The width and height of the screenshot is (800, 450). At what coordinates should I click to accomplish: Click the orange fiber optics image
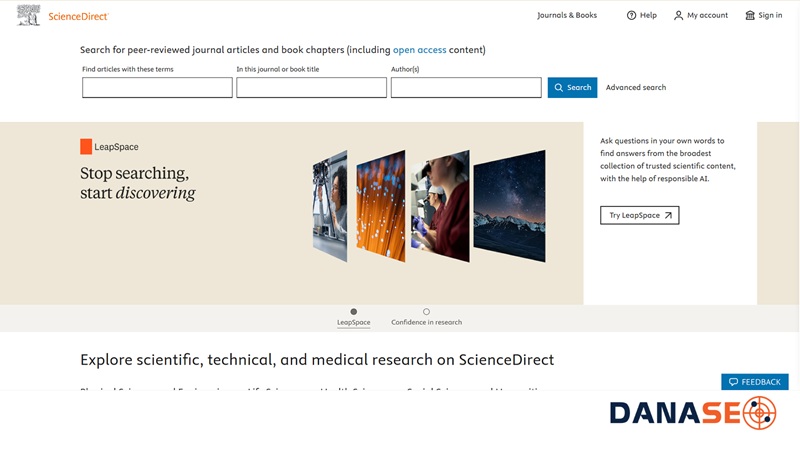click(381, 206)
